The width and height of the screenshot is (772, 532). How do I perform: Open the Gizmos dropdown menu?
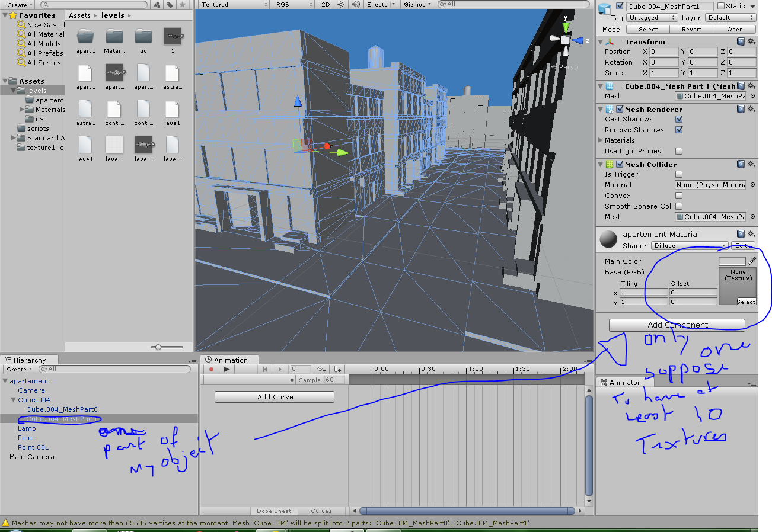(x=416, y=5)
